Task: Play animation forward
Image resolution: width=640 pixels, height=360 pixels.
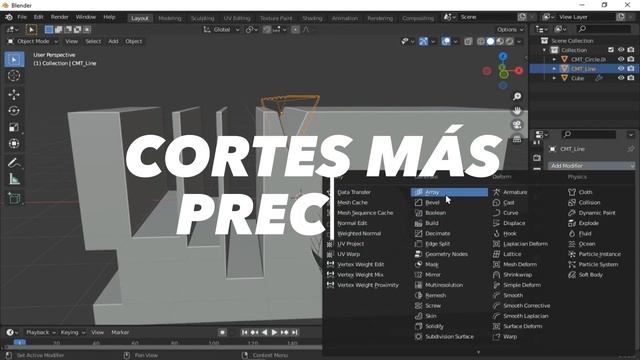Action: point(274,333)
